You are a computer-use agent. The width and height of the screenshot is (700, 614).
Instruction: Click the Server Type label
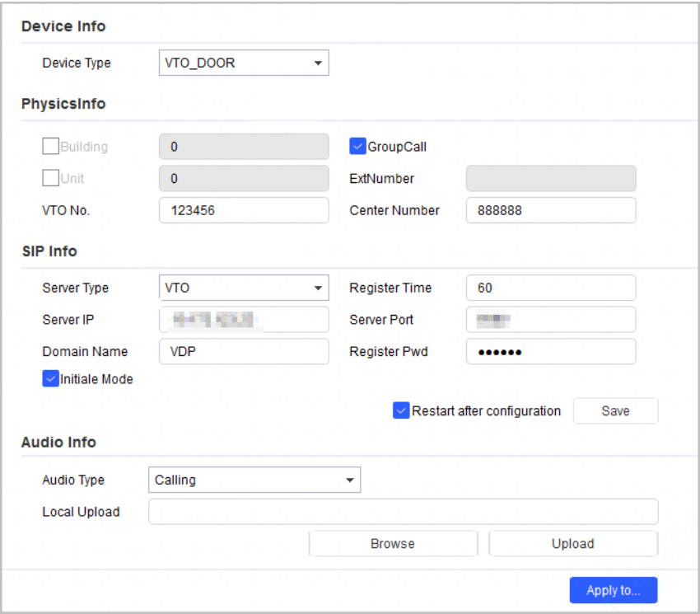[76, 288]
